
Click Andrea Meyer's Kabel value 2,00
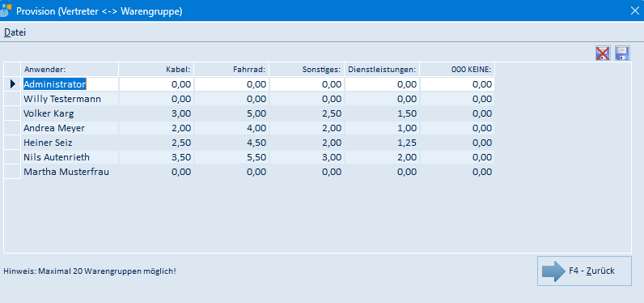click(156, 128)
